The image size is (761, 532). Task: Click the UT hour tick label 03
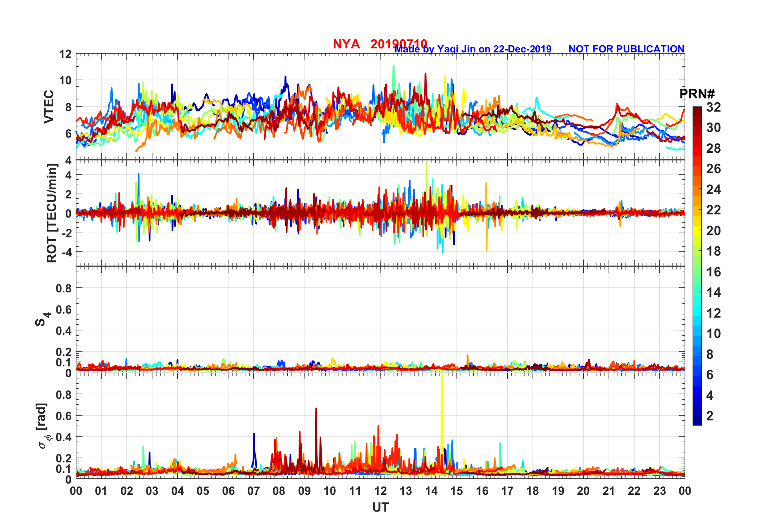point(152,491)
